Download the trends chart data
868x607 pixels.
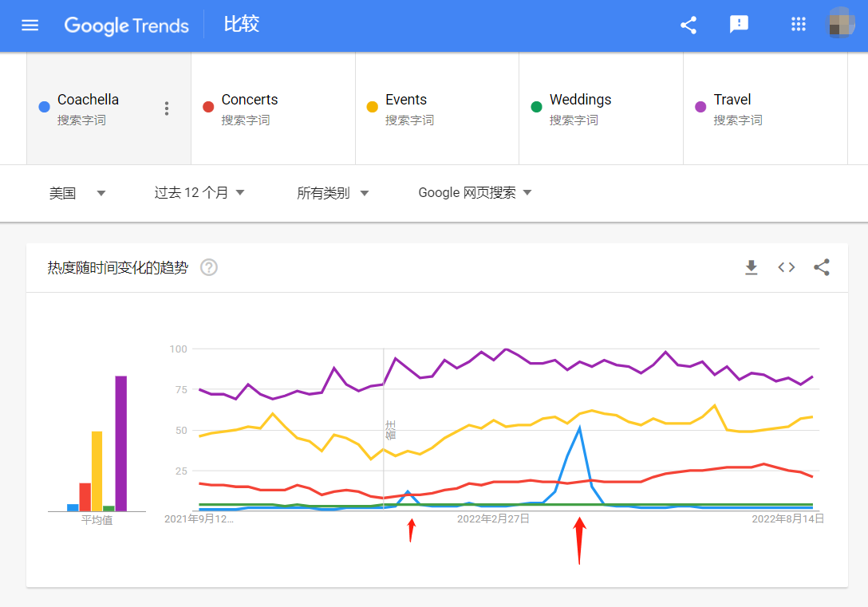tap(751, 268)
